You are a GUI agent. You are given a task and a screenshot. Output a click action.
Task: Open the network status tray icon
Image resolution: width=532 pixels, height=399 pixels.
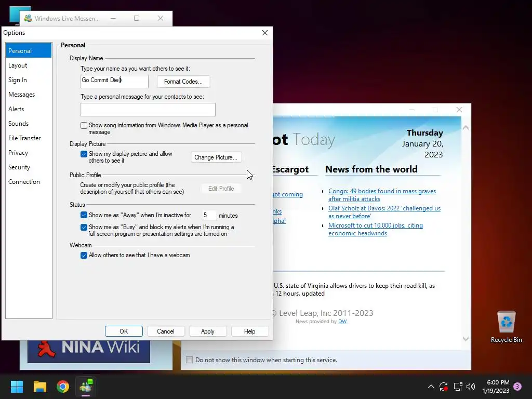point(458,387)
